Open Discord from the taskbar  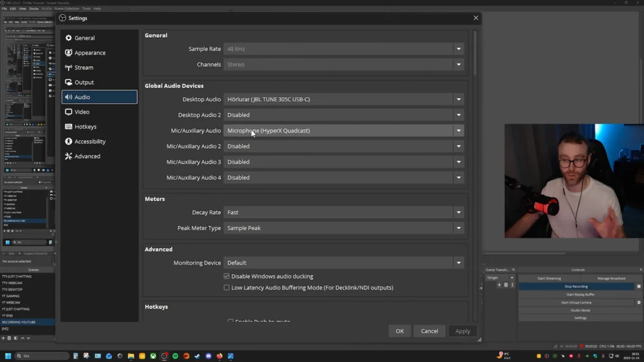point(209,356)
